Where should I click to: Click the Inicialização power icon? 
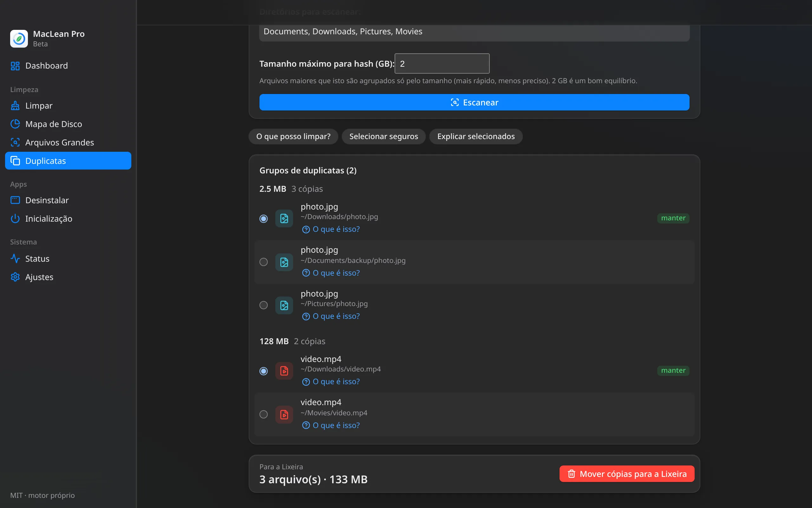(15, 219)
